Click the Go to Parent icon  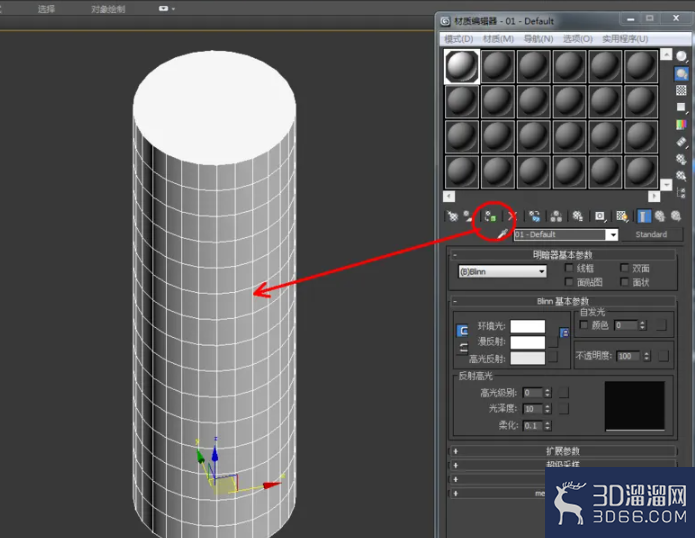click(x=660, y=216)
